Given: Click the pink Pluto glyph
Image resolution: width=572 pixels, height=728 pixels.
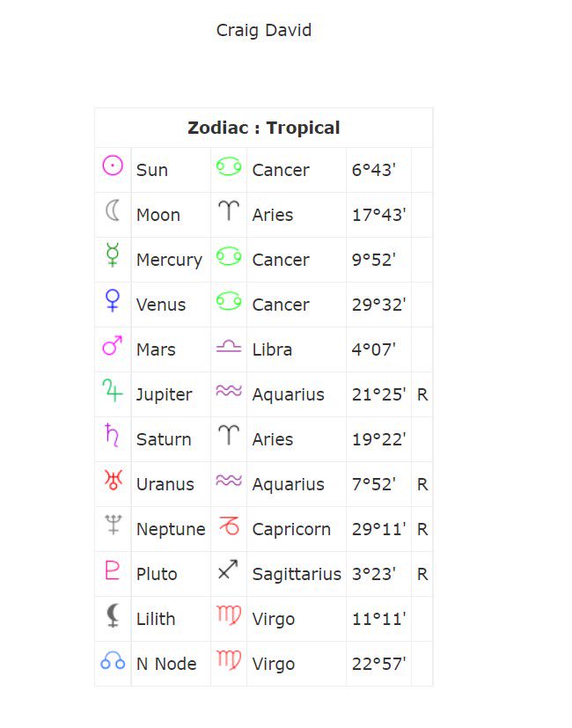Looking at the screenshot, I should click(x=113, y=570).
